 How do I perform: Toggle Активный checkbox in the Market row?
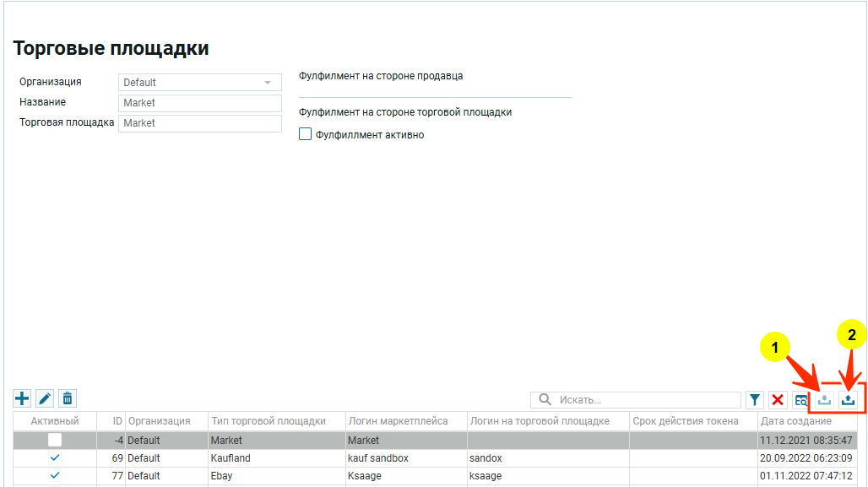pyautogui.click(x=55, y=440)
